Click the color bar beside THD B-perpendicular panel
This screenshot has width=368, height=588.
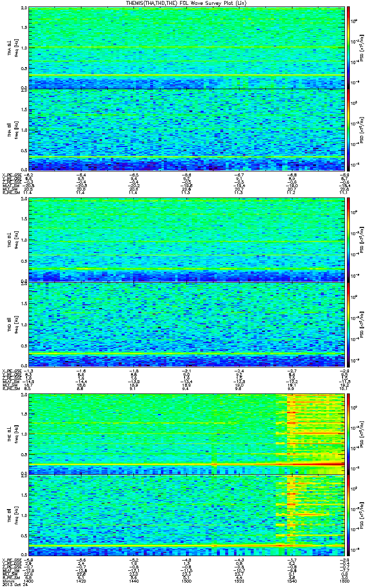click(x=348, y=241)
